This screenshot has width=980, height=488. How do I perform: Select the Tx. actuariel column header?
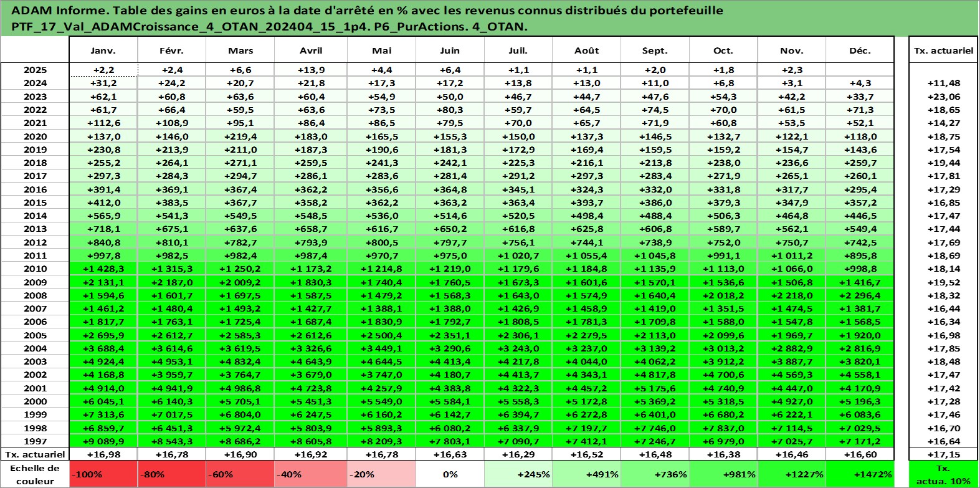pos(943,50)
